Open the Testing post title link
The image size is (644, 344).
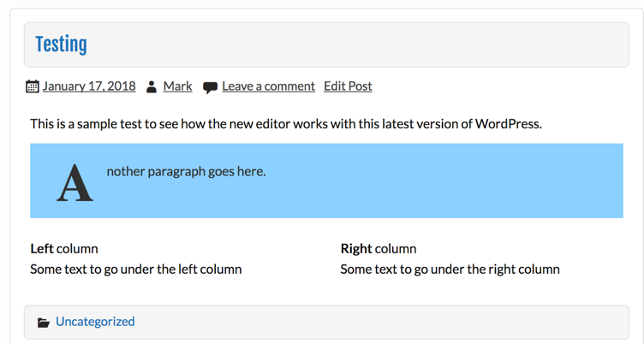[x=61, y=44]
